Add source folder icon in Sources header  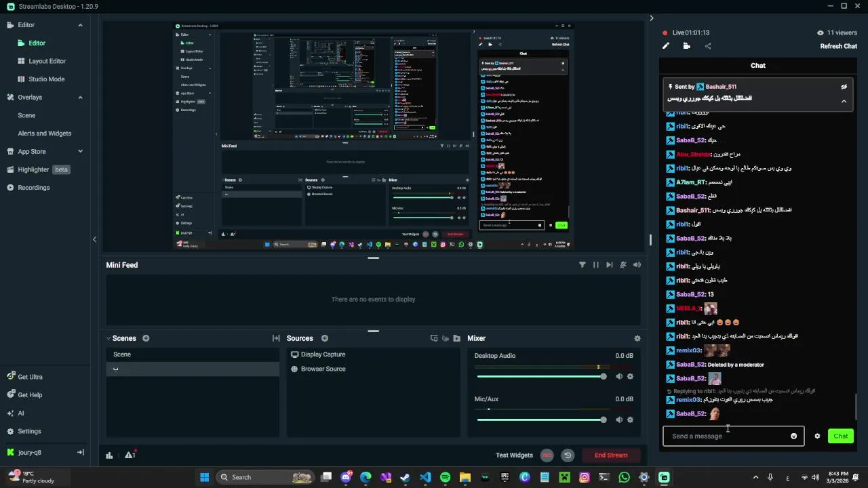457,338
